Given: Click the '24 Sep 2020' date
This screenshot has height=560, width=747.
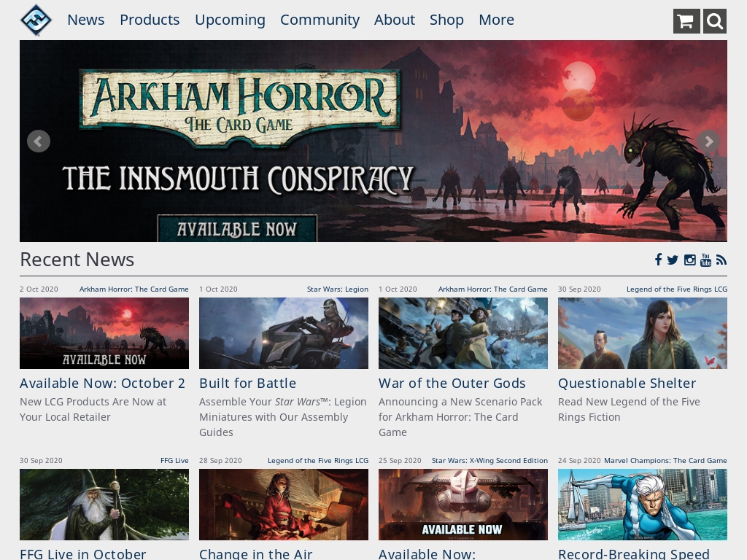Looking at the screenshot, I should pos(579,461).
